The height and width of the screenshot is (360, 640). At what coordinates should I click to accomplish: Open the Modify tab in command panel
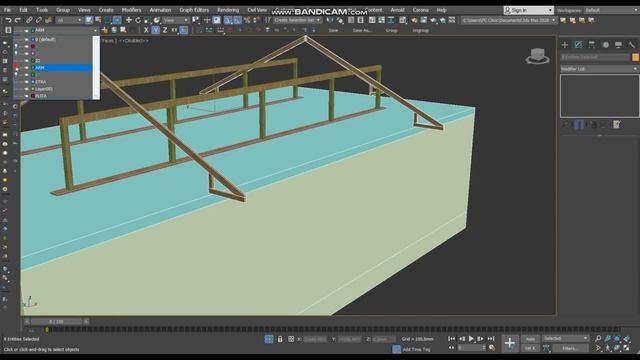[578, 44]
